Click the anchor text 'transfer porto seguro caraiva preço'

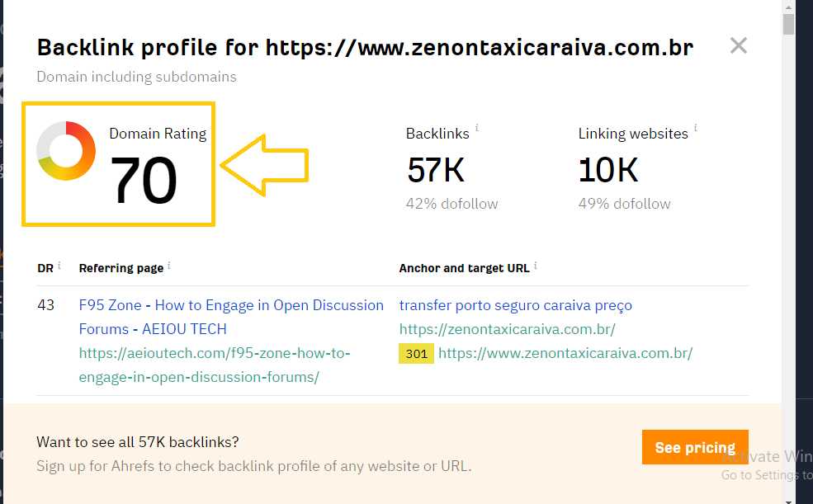pos(515,305)
